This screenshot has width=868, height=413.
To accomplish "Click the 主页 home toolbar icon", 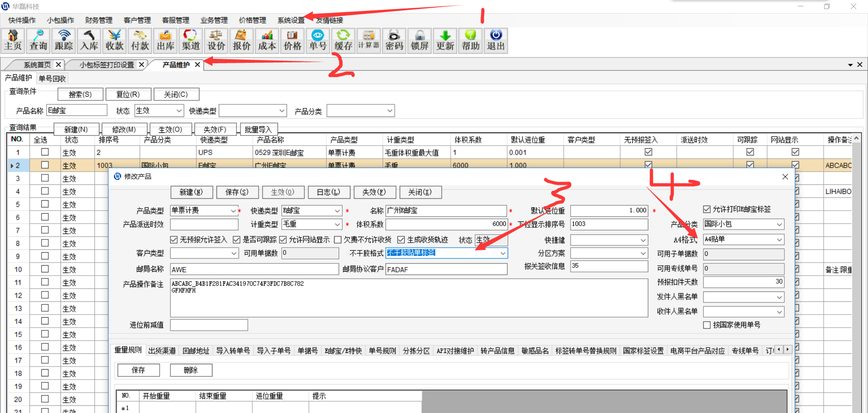I will 13,41.
